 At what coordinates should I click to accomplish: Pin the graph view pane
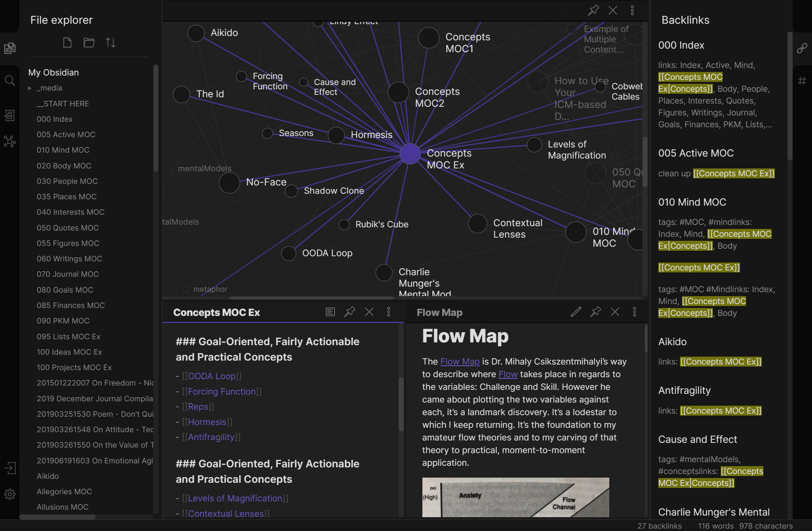coord(593,10)
